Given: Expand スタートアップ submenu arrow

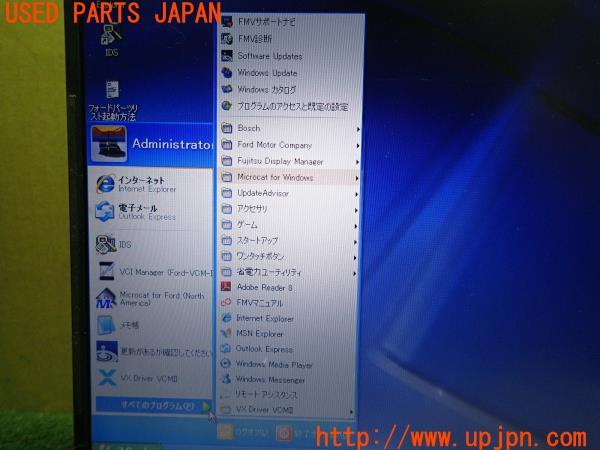Looking at the screenshot, I should coord(355,242).
